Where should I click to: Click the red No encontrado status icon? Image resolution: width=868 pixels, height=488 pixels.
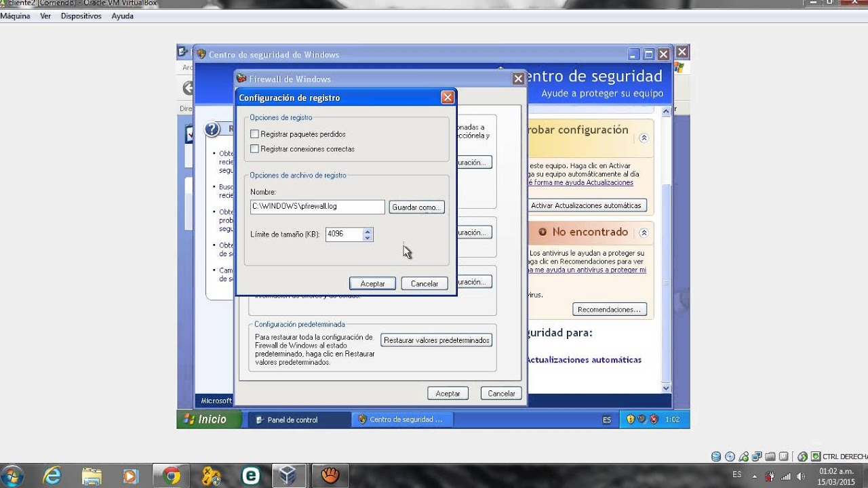pos(542,232)
